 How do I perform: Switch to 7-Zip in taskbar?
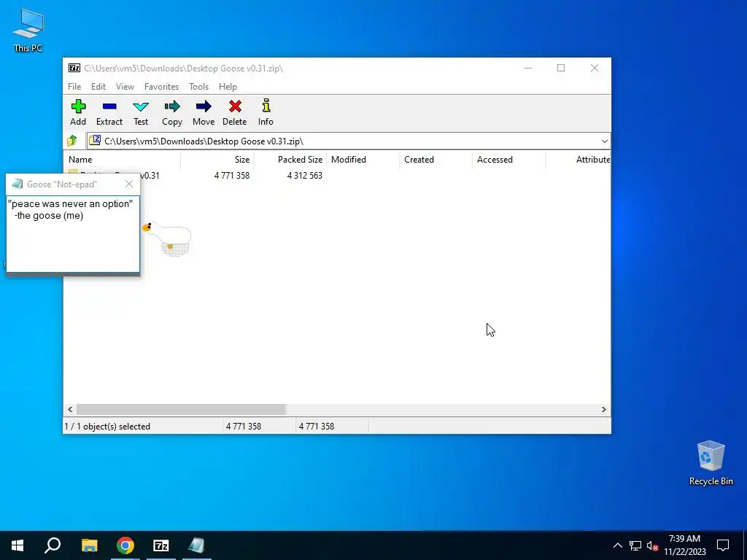pyautogui.click(x=161, y=545)
